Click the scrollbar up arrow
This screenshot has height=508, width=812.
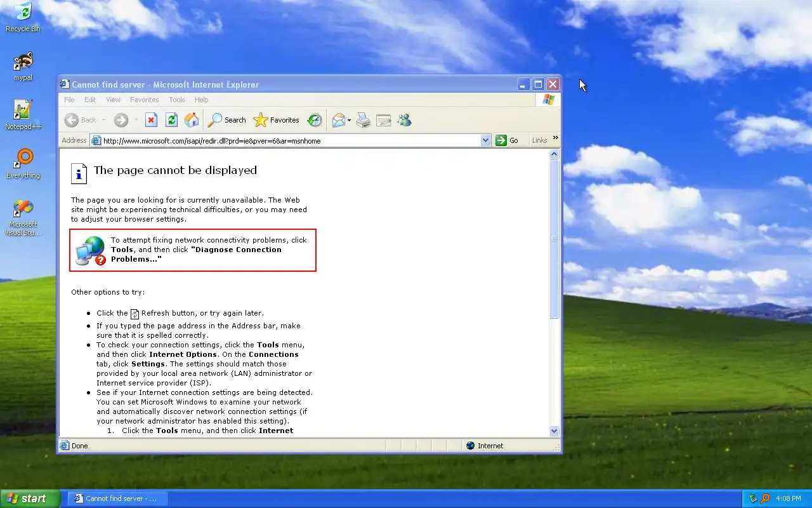coord(554,154)
